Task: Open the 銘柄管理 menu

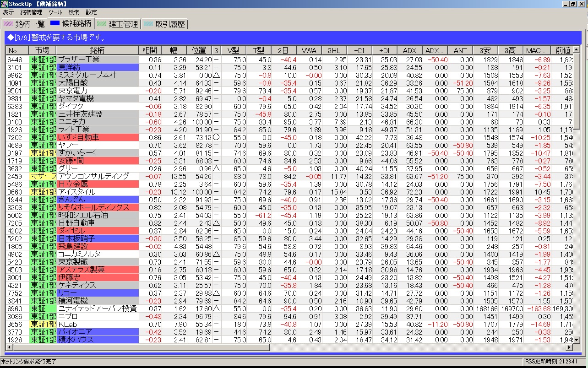Action: pyautogui.click(x=31, y=12)
